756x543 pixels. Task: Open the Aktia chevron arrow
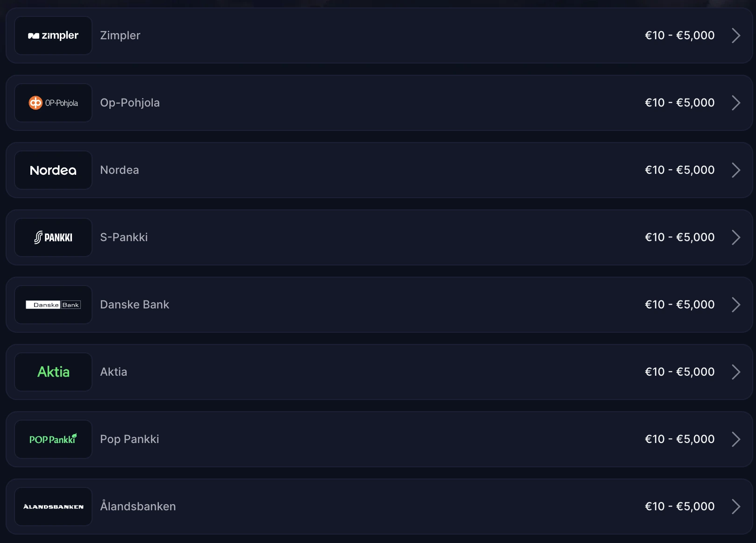(736, 372)
